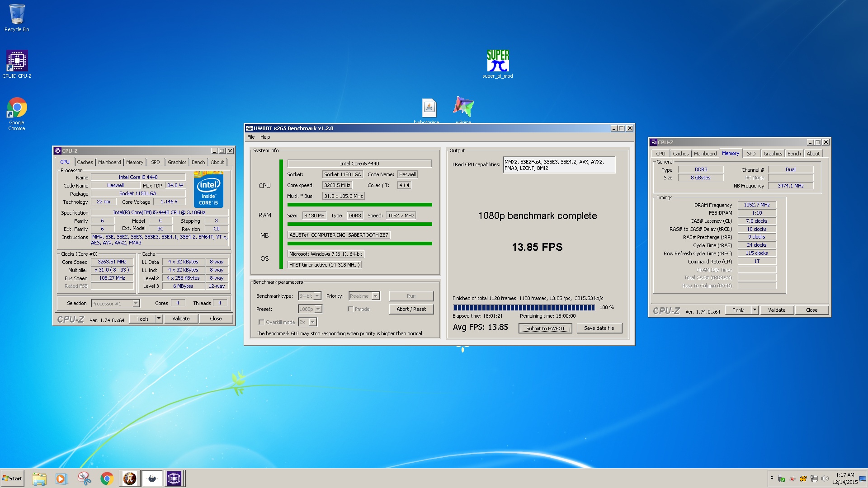Viewport: 868px width, 488px height.
Task: Click Safely Remove Hardware tray icon
Action: tap(781, 479)
